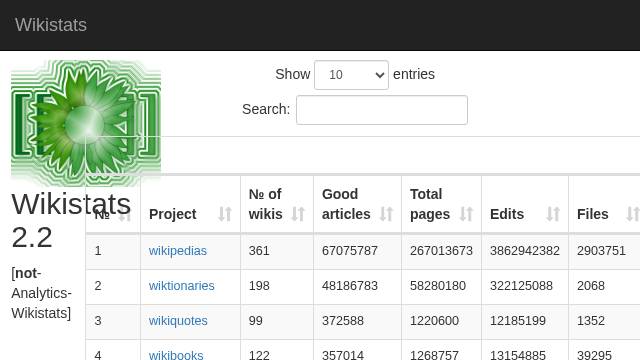The height and width of the screenshot is (360, 640).
Task: Sort by Edits column
Action: point(525,204)
